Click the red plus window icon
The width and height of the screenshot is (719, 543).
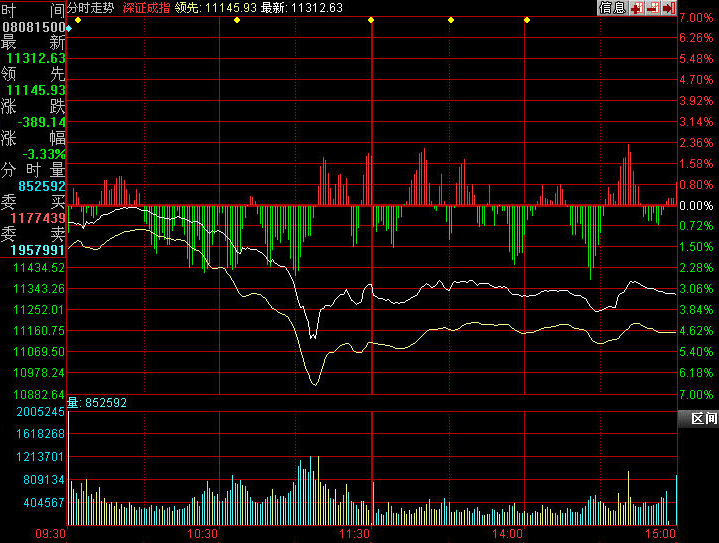[636, 8]
